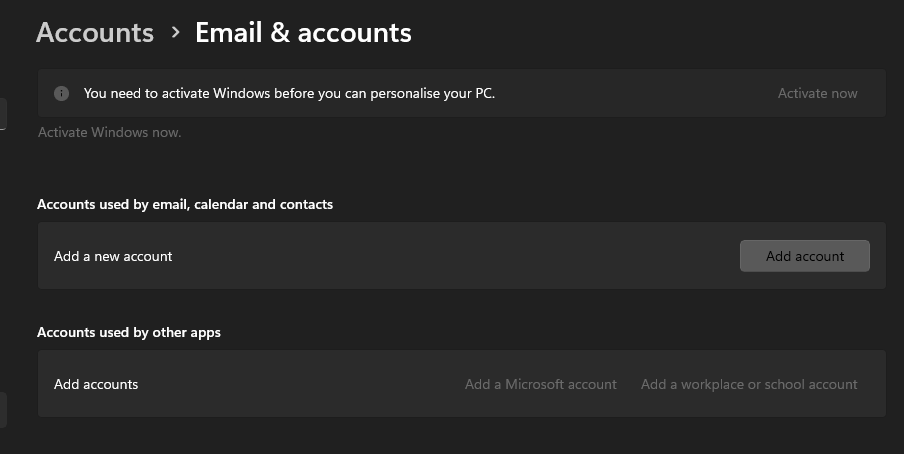This screenshot has height=454, width=904.
Task: Click the Activate now link
Action: pyautogui.click(x=817, y=93)
